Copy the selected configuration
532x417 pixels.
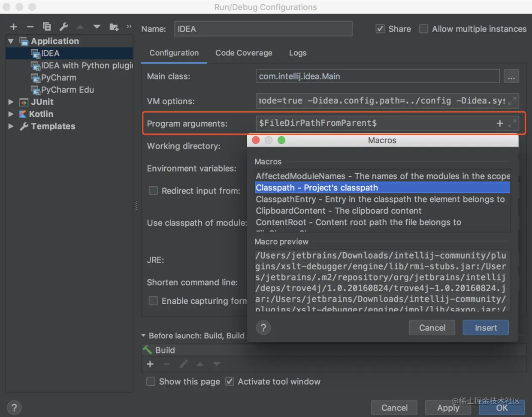coord(47,27)
